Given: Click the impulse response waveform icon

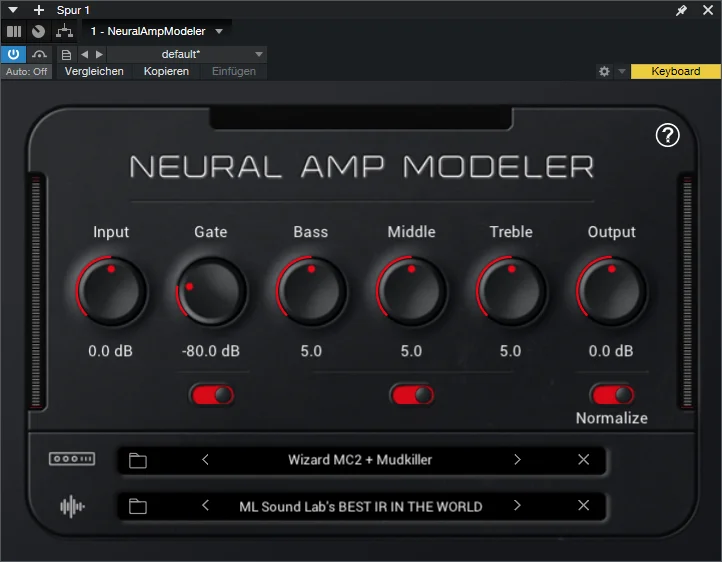Looking at the screenshot, I should tap(72, 506).
